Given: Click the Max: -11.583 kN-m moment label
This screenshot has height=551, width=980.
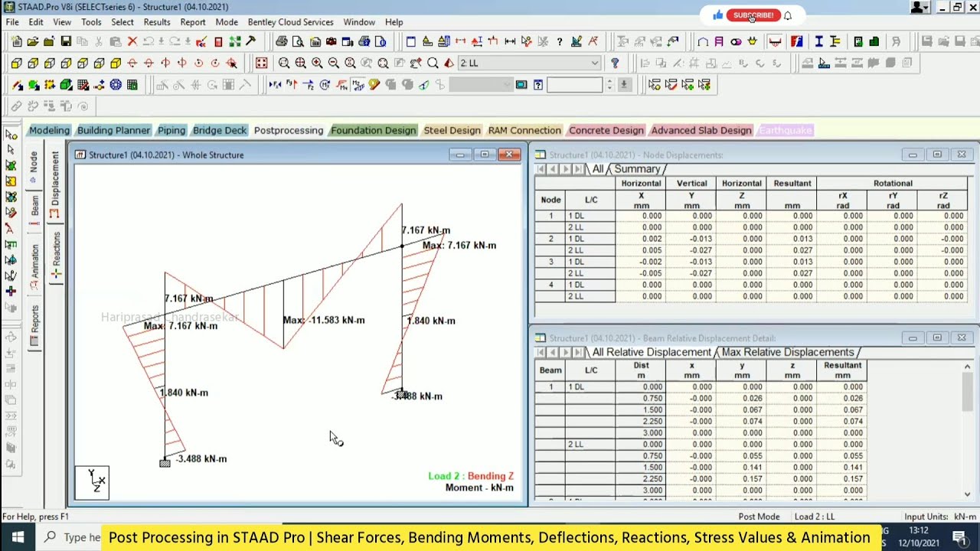Looking at the screenshot, I should (324, 320).
